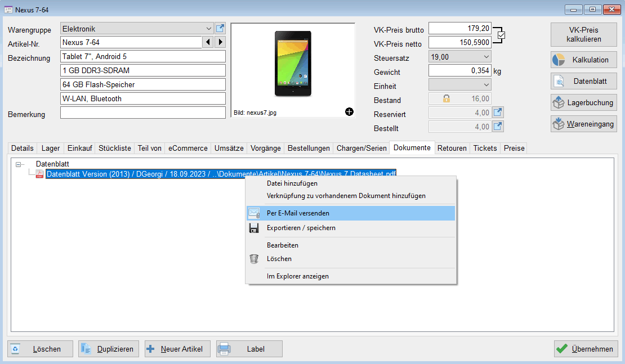Switch to the Details tab
Screen dimensions: 625x364
click(x=23, y=148)
